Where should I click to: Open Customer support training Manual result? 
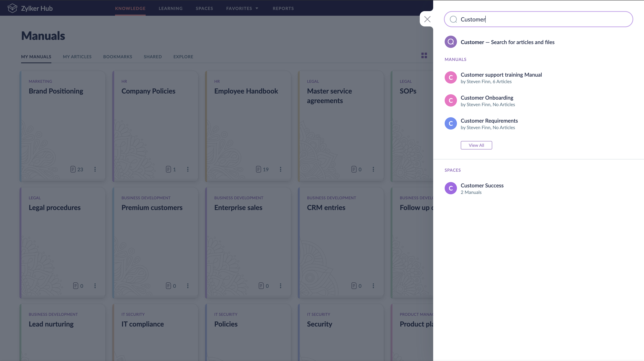501,75
